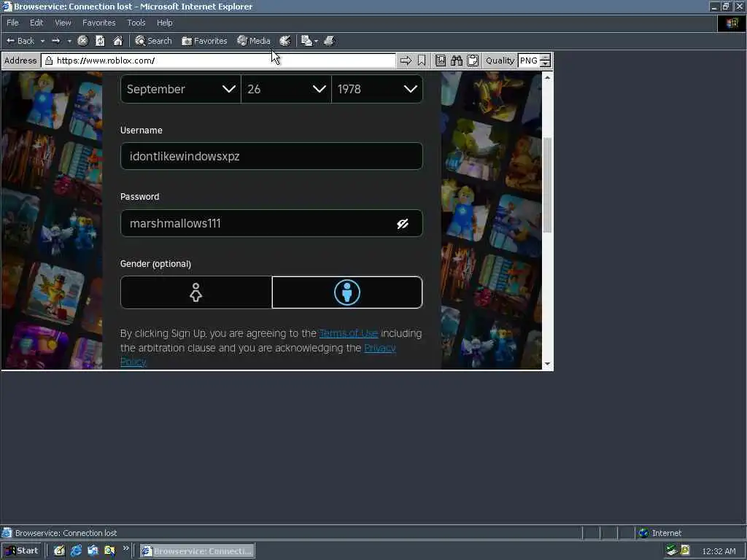The width and height of the screenshot is (747, 560).
Task: Open the Favorites pane
Action: (204, 41)
